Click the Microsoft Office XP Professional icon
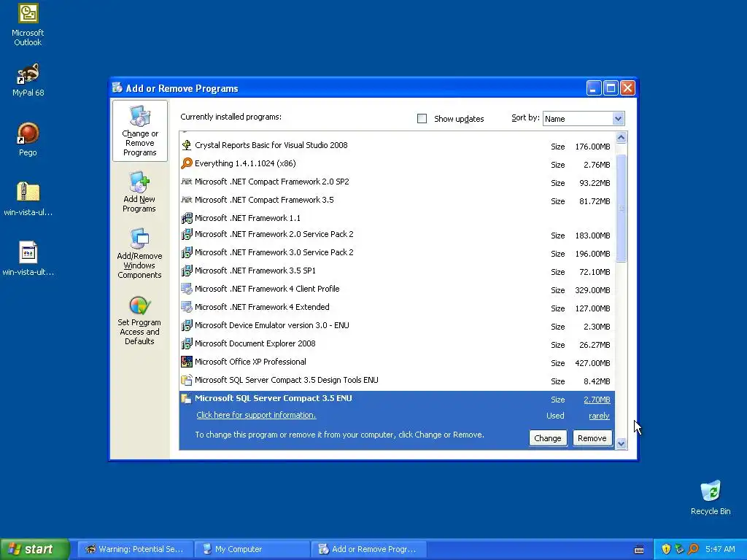Image resolution: width=747 pixels, height=560 pixels. [x=187, y=362]
